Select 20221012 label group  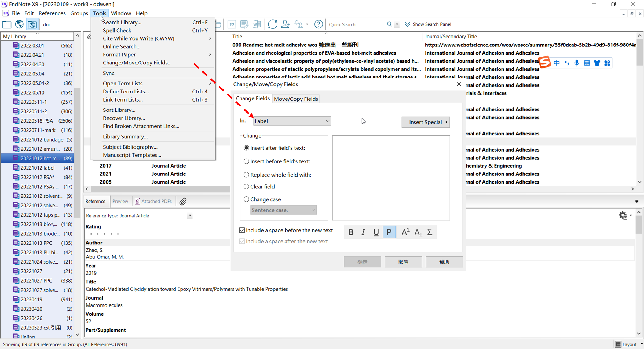pyautogui.click(x=37, y=168)
